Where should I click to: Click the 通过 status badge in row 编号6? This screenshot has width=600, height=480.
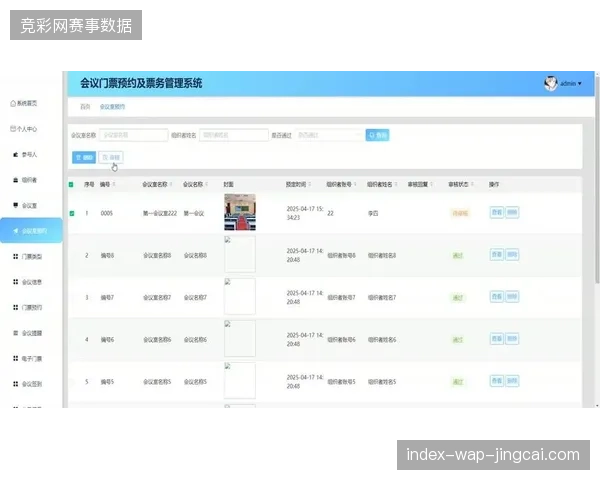(458, 340)
